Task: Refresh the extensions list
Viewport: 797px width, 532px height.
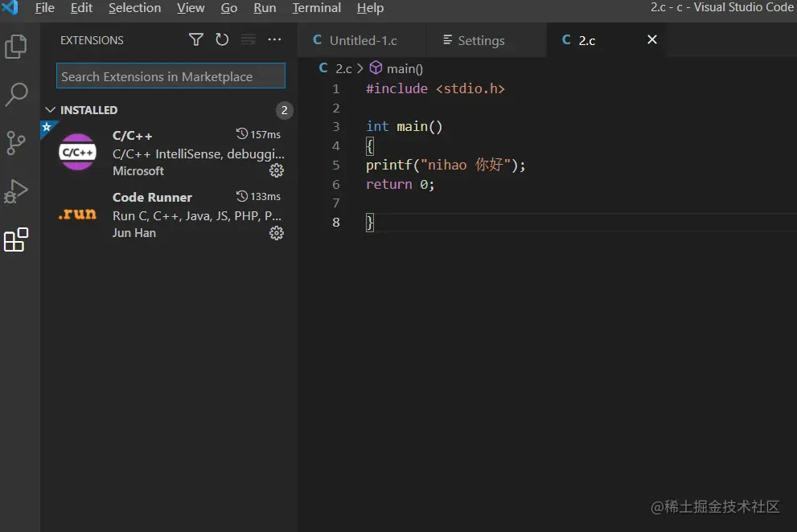Action: click(222, 39)
